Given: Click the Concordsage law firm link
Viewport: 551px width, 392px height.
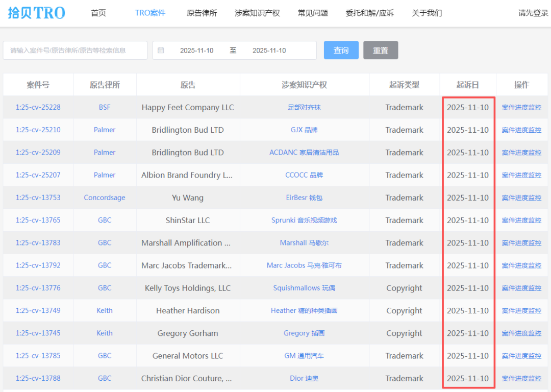Looking at the screenshot, I should pos(105,198).
